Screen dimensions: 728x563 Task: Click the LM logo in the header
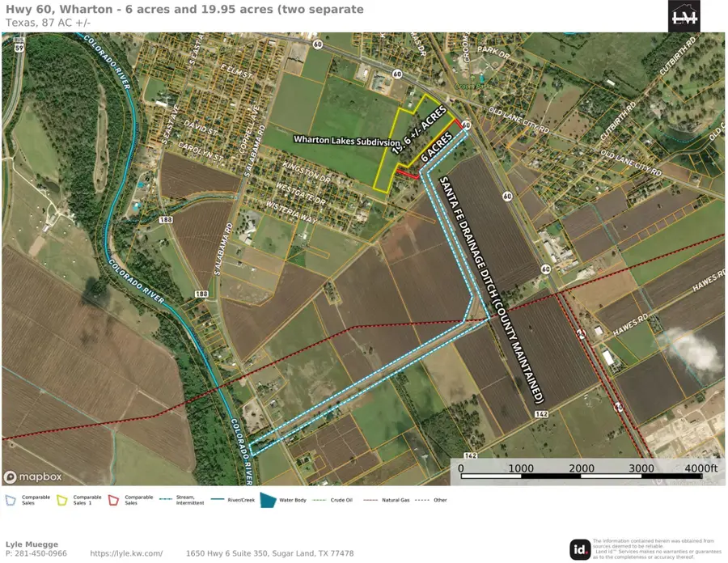[x=684, y=16]
